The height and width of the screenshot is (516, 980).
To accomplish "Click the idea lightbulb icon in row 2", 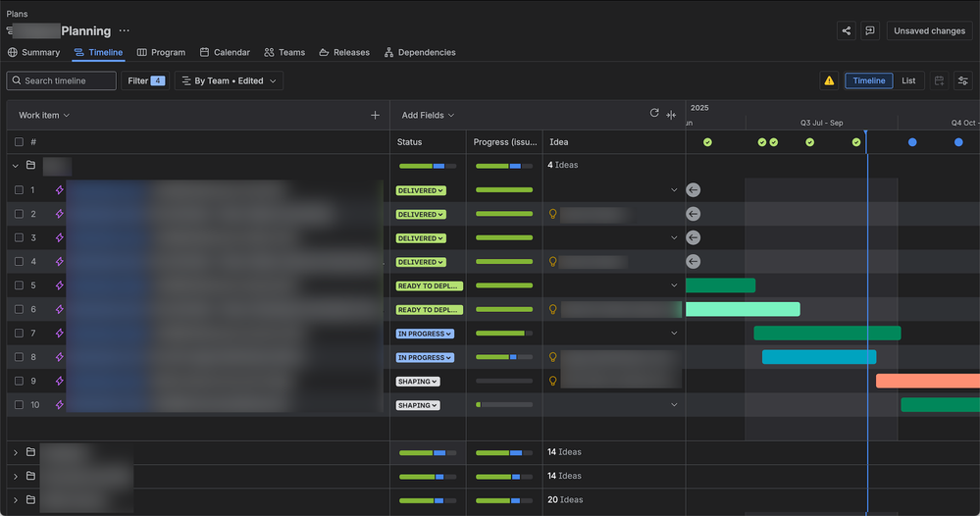I will [x=552, y=214].
